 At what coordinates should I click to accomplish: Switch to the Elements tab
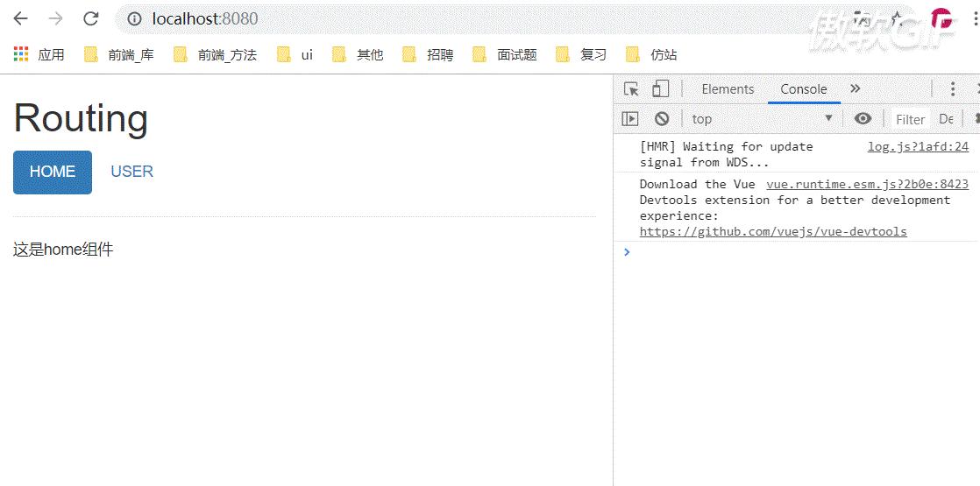point(728,89)
